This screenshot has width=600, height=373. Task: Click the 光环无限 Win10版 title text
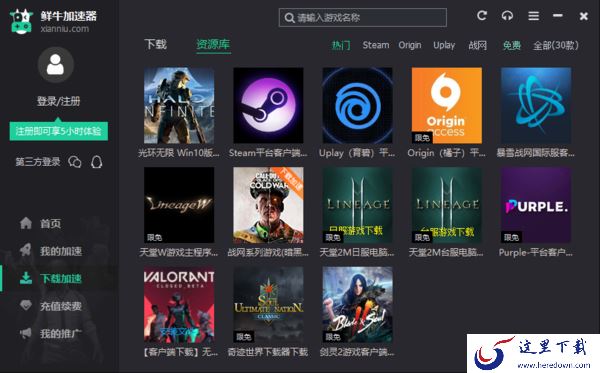click(179, 153)
